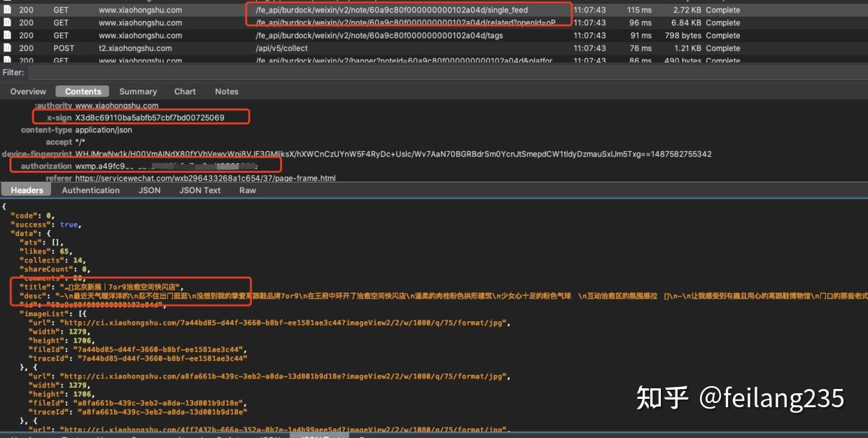Click the document icon of the /api/v5/collect request
This screenshot has width=868, height=438.
click(x=7, y=48)
